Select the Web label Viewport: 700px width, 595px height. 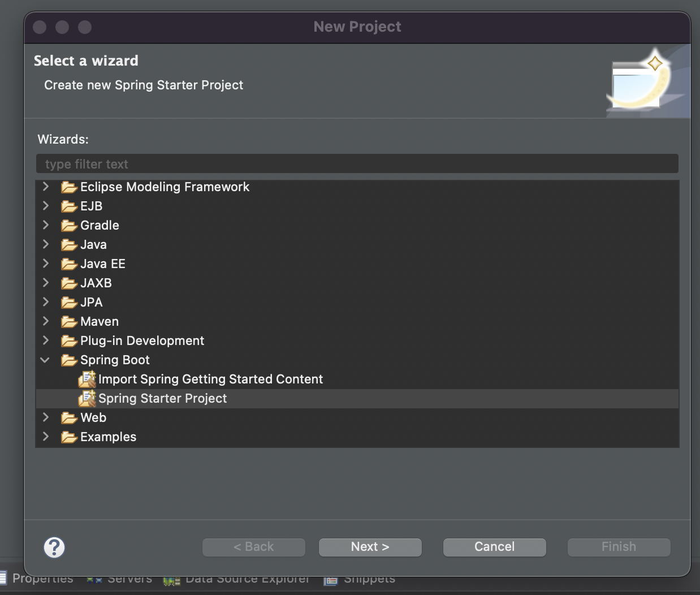[x=93, y=418]
